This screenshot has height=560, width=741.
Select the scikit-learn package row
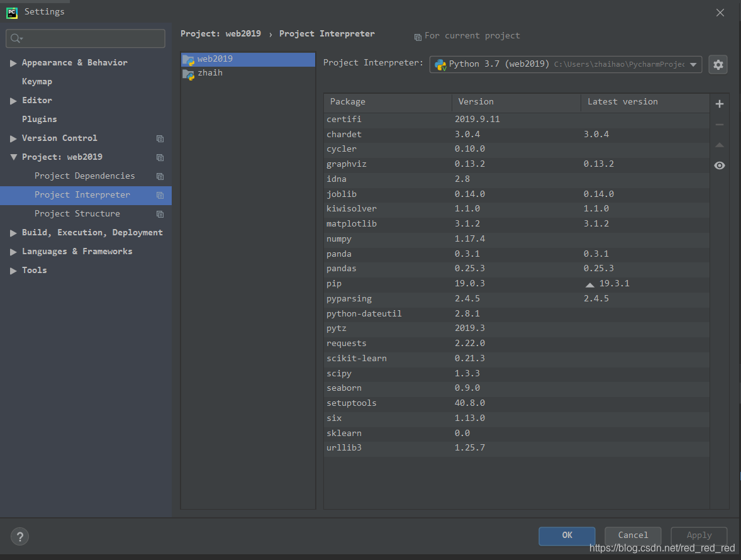[x=516, y=359]
